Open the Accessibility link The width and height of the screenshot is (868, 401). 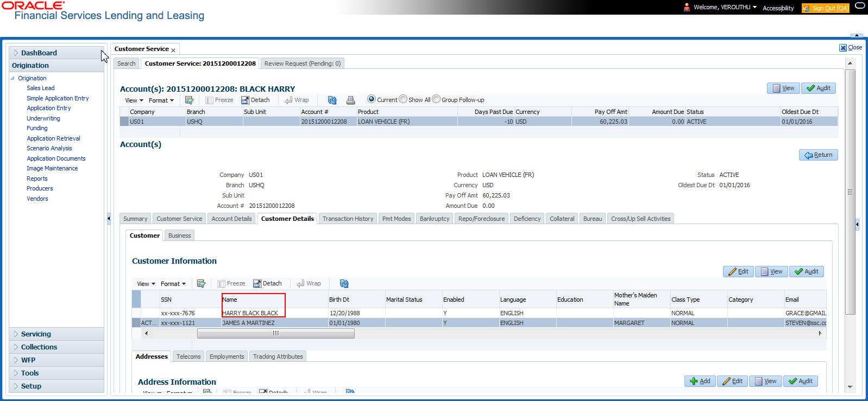point(778,8)
